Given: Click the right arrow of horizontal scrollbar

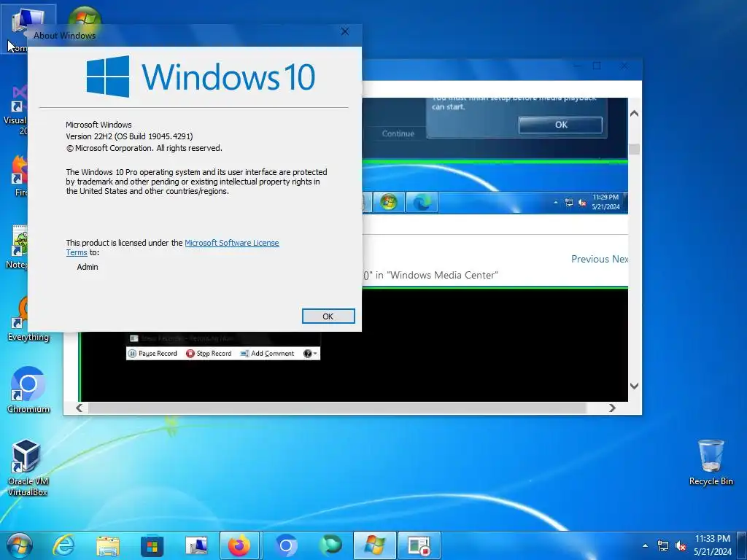Looking at the screenshot, I should 612,408.
